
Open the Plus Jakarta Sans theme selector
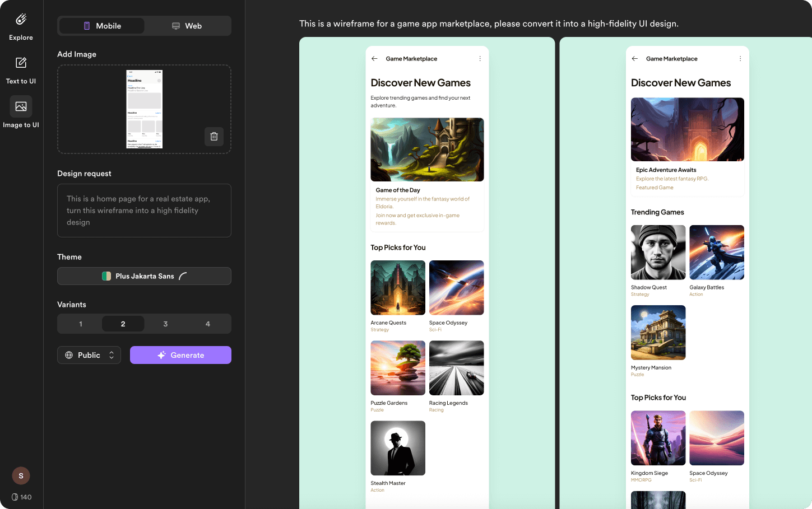144,276
